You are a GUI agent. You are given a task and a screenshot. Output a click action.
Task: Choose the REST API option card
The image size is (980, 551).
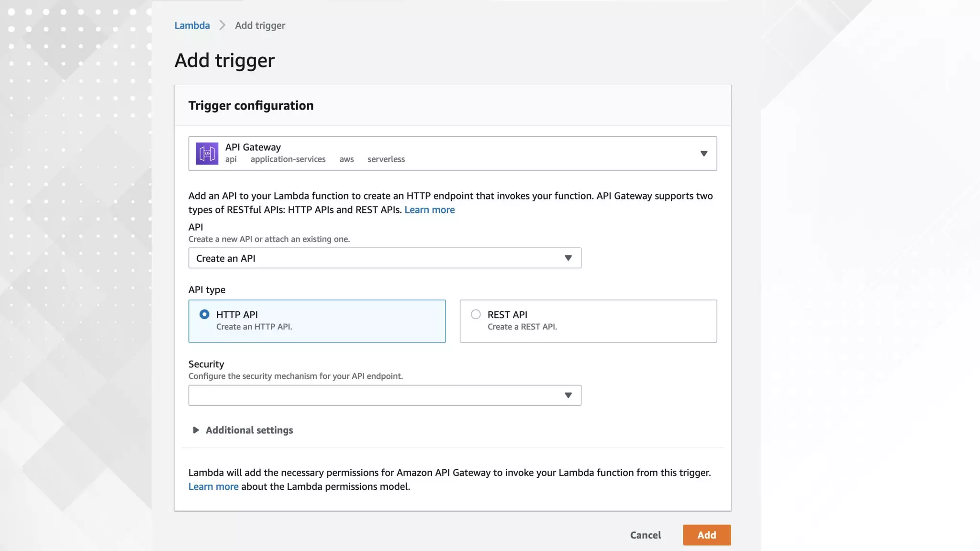[x=588, y=321]
